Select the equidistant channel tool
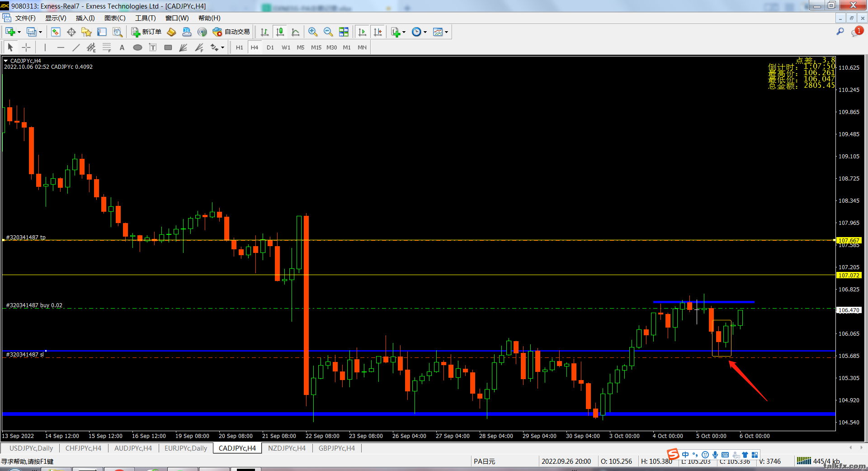Viewport: 868px width, 471px height. 91,47
